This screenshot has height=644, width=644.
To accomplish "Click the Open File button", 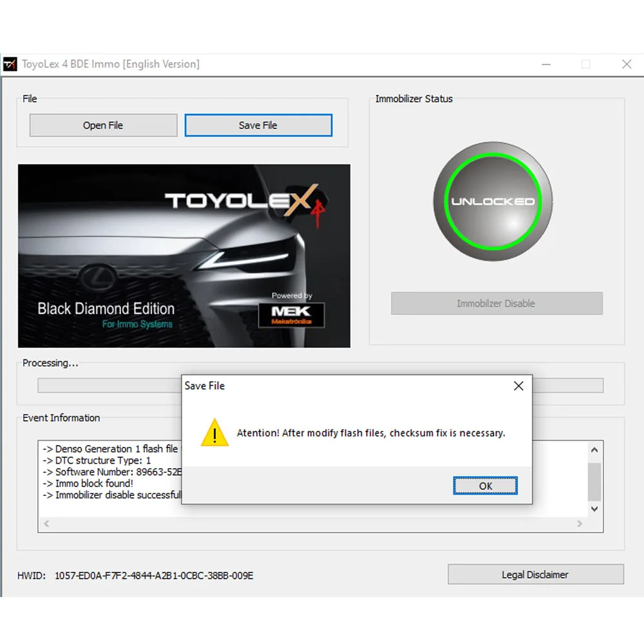I will [x=103, y=126].
